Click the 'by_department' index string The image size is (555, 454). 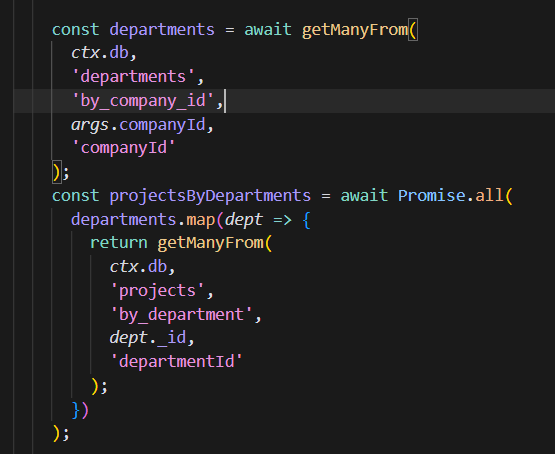pos(181,315)
